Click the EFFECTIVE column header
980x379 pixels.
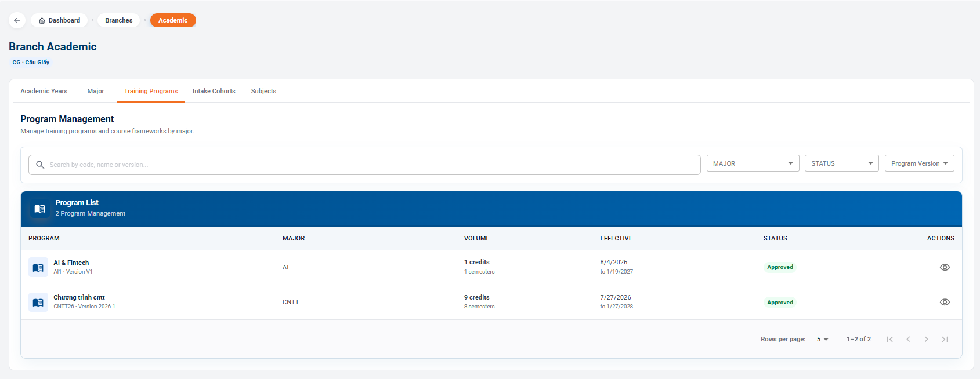coord(616,238)
